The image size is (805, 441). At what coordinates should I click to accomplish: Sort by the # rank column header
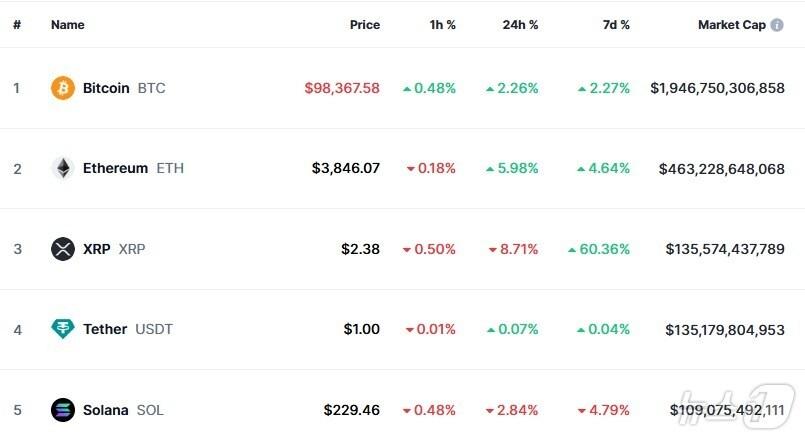point(17,25)
